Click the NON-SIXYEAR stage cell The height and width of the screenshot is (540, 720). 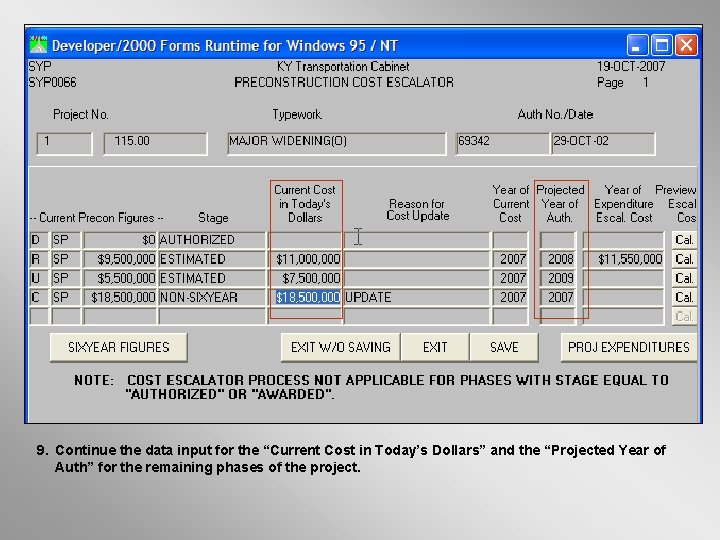click(212, 298)
